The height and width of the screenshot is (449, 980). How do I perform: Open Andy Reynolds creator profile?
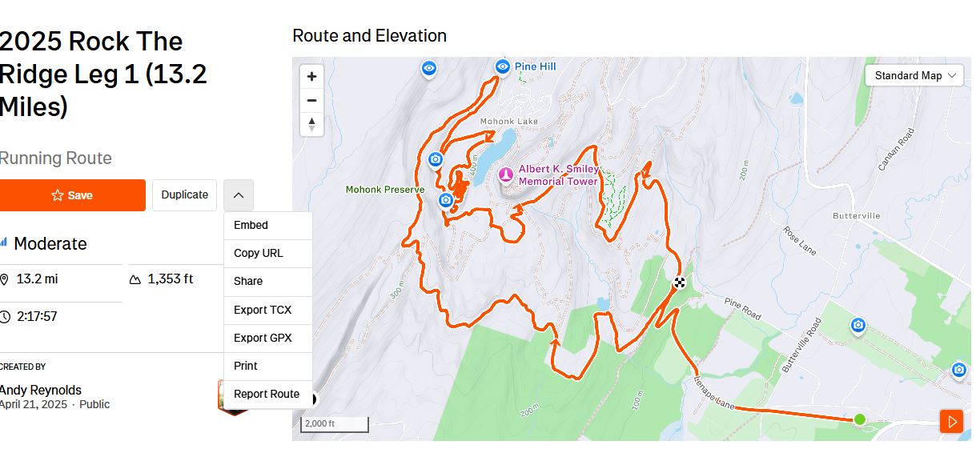(x=40, y=390)
